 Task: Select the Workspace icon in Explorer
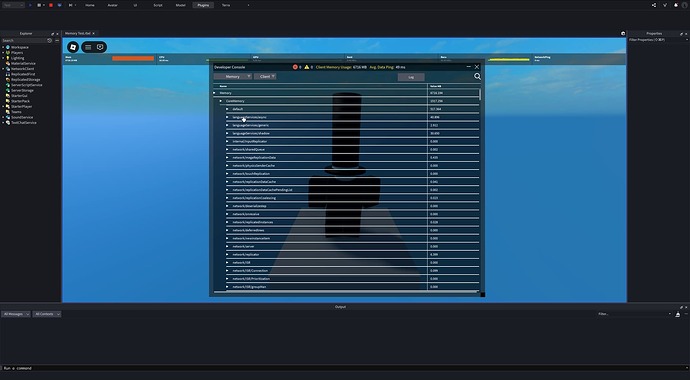pos(8,47)
